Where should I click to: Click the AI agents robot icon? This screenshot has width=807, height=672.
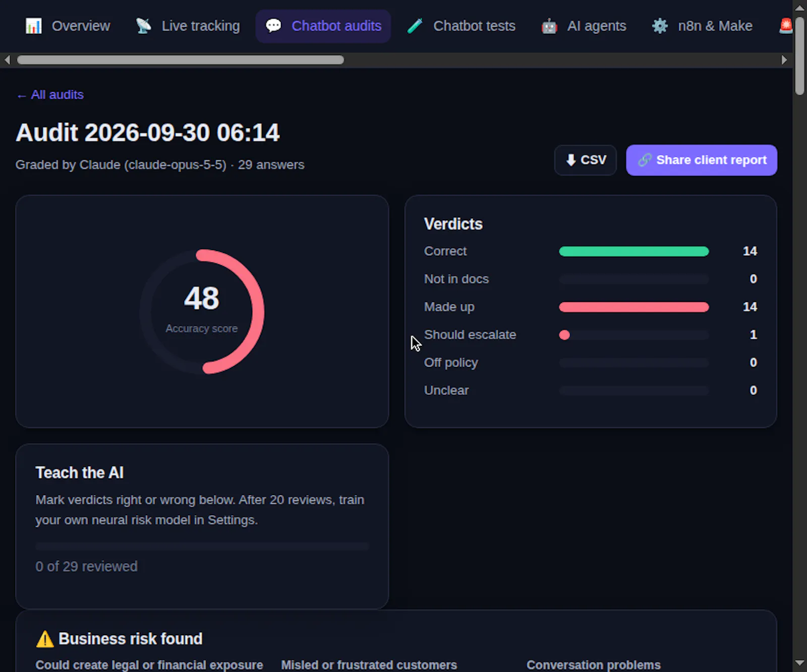click(x=549, y=26)
